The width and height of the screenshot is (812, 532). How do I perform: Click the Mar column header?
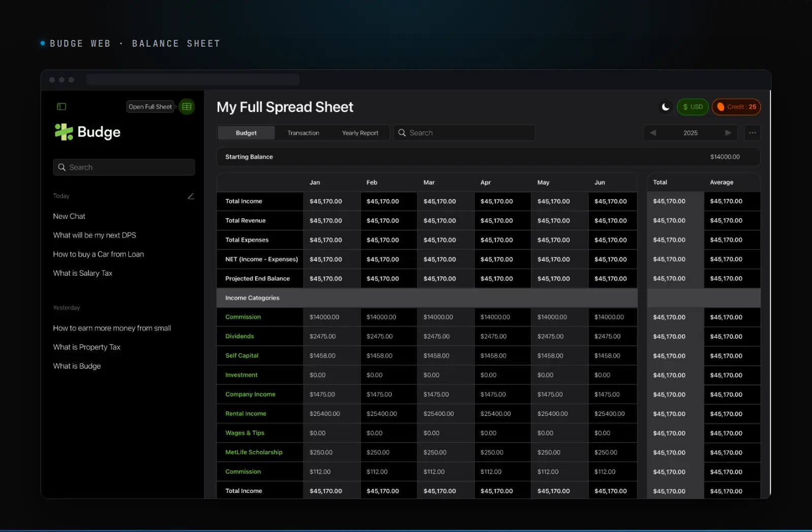(x=429, y=183)
